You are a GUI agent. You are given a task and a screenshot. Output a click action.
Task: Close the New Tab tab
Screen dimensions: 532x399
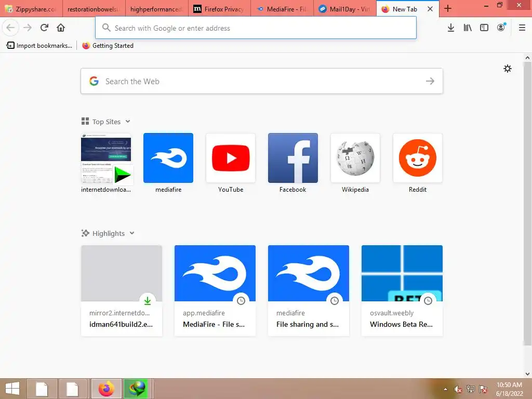pyautogui.click(x=430, y=9)
